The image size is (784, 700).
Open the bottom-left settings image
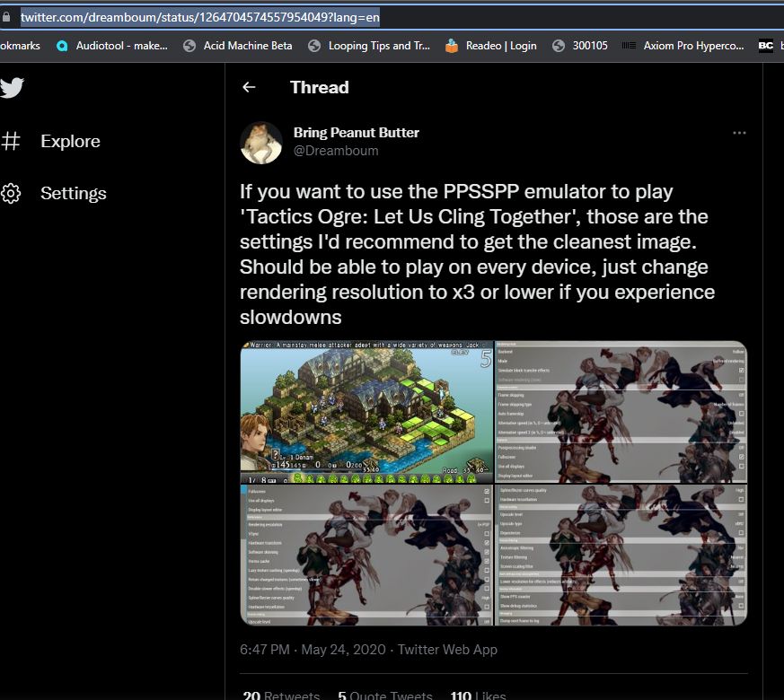[x=366, y=556]
